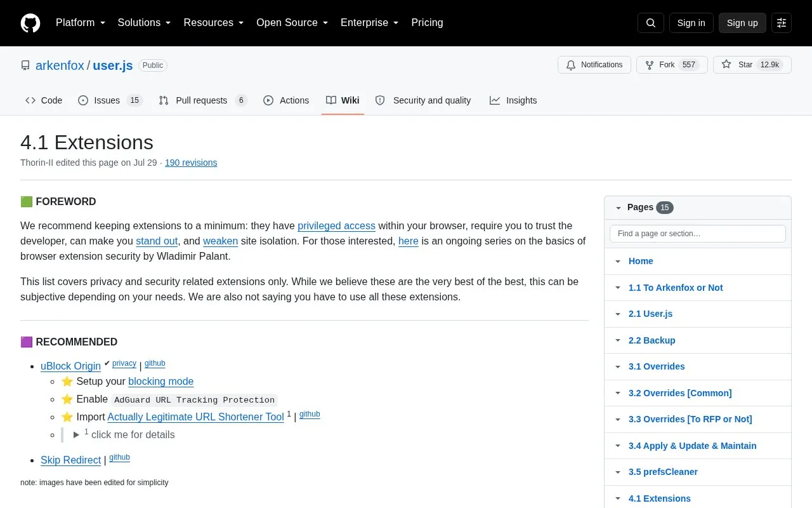Open the Issues tab
Image resolution: width=812 pixels, height=508 pixels.
(x=110, y=100)
